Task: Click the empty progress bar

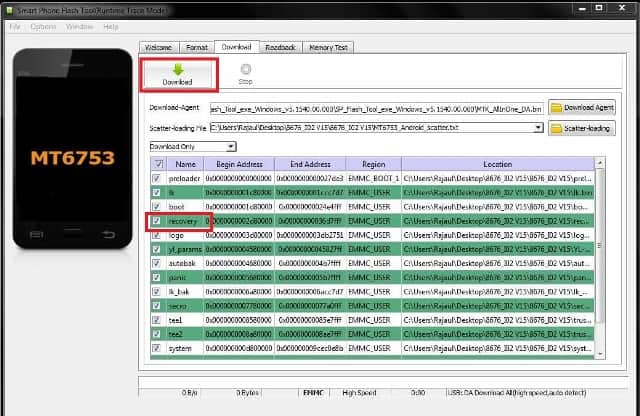Action: [383, 383]
